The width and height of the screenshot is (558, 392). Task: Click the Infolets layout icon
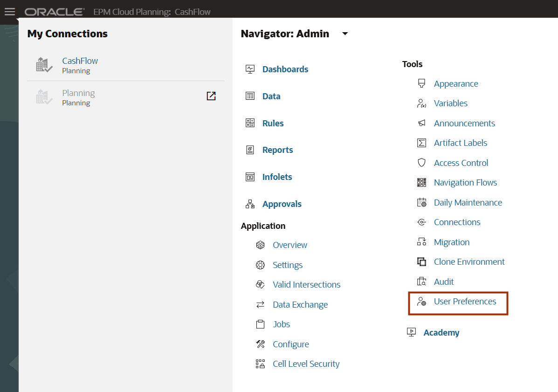click(x=250, y=177)
